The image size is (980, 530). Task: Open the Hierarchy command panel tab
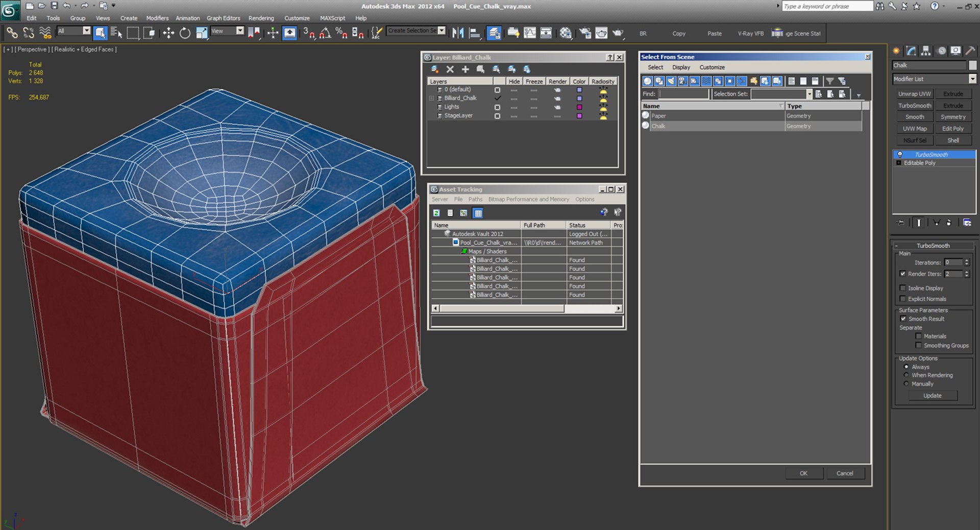[926, 51]
